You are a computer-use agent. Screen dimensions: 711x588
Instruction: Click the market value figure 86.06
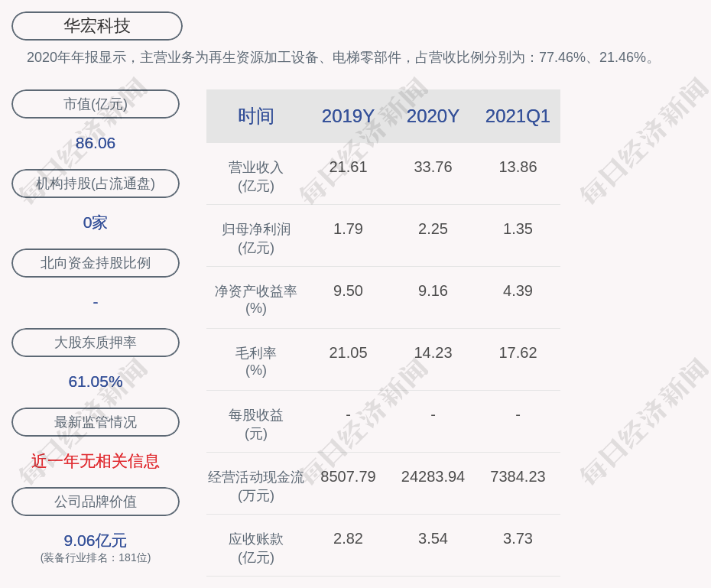point(96,143)
